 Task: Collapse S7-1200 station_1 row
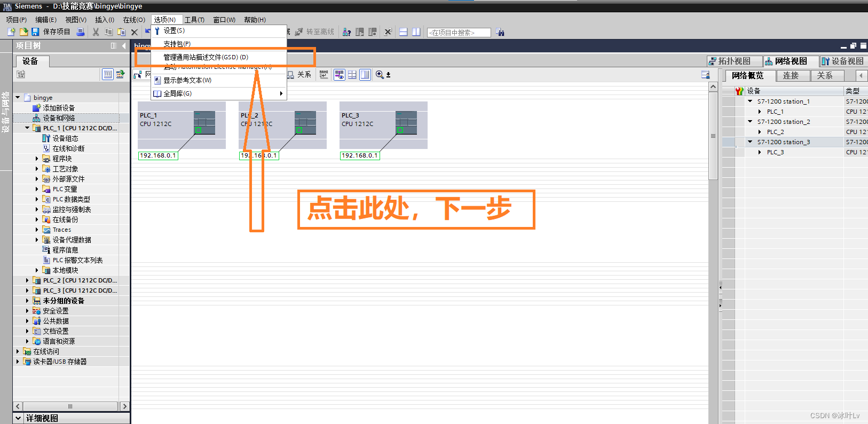(x=750, y=101)
